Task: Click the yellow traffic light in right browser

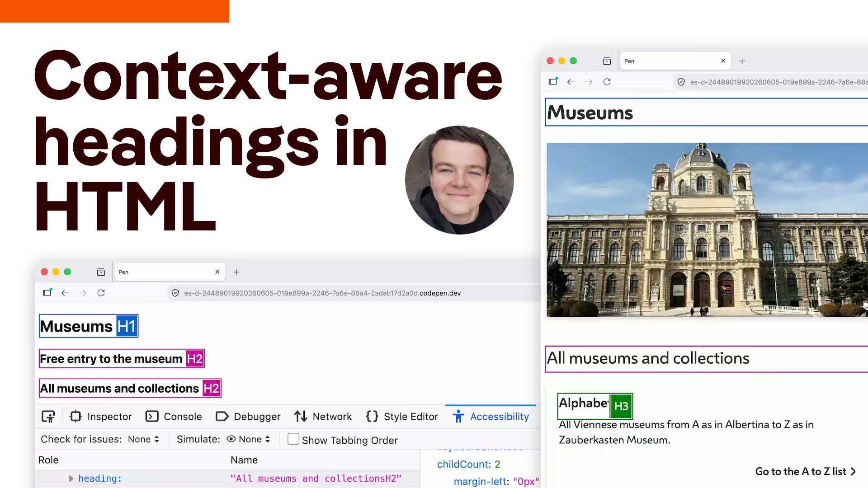Action: pos(561,61)
